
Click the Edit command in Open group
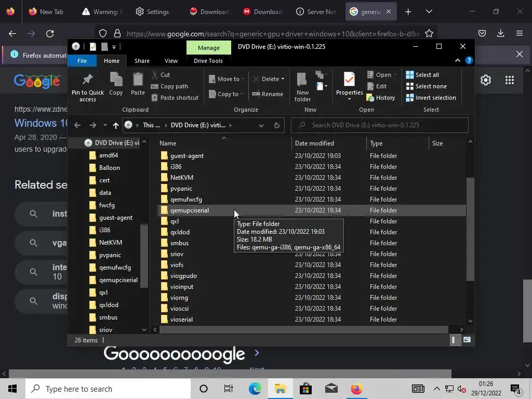[x=377, y=86]
